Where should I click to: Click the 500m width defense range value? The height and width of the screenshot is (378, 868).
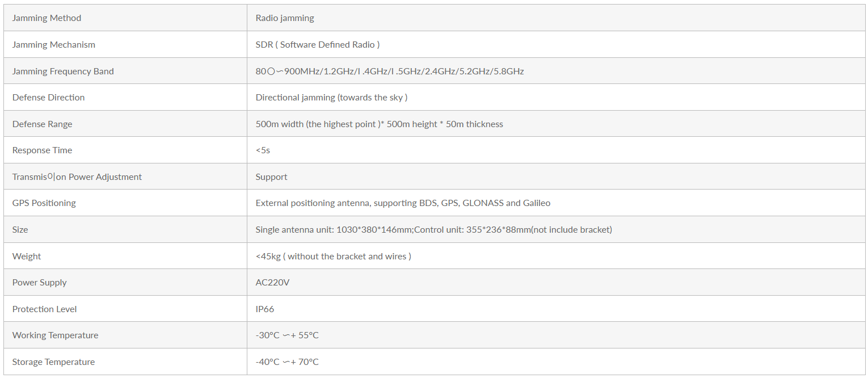(380, 124)
